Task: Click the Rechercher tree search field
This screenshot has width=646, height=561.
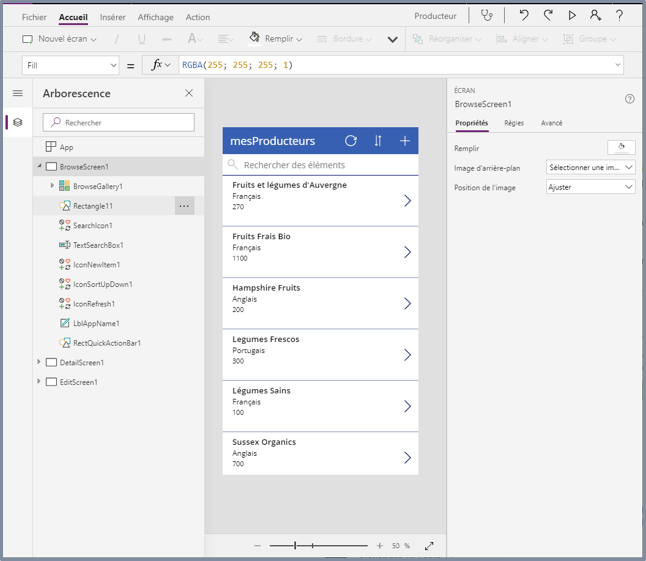Action: point(119,123)
